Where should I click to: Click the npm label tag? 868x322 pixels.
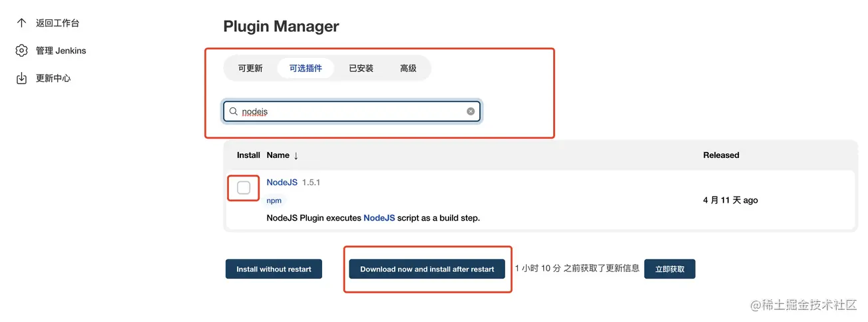tap(274, 201)
